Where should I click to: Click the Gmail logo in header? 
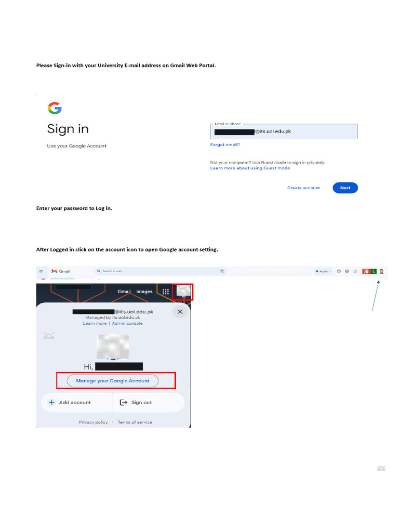tap(60, 271)
